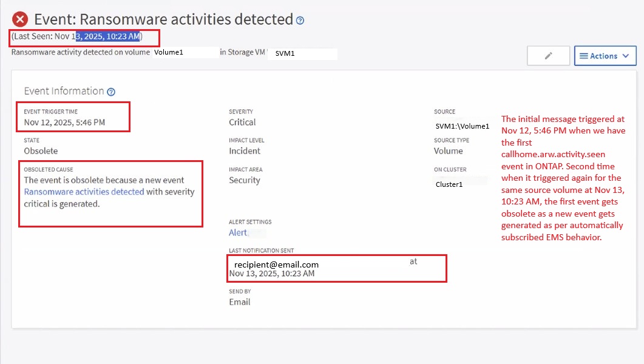The height and width of the screenshot is (364, 644).
Task: Select the Obsolete state value
Action: point(41,151)
